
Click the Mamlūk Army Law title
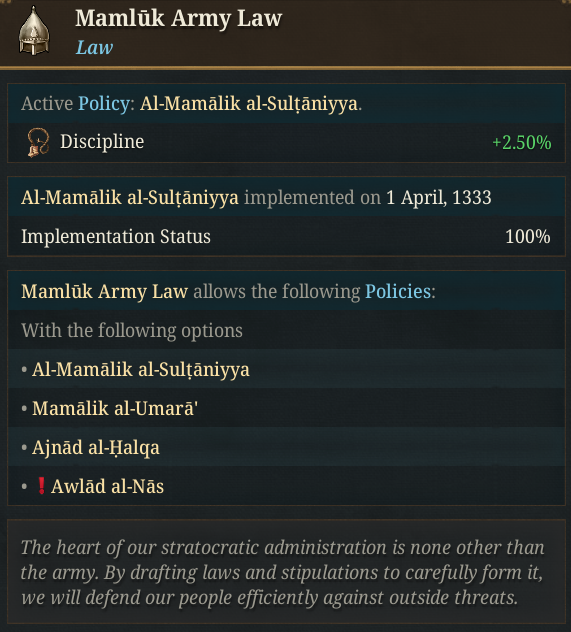(179, 19)
